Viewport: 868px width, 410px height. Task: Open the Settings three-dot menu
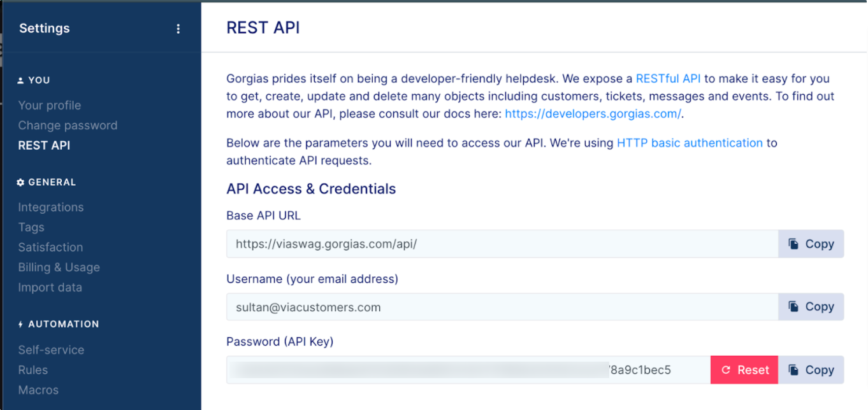[x=178, y=29]
